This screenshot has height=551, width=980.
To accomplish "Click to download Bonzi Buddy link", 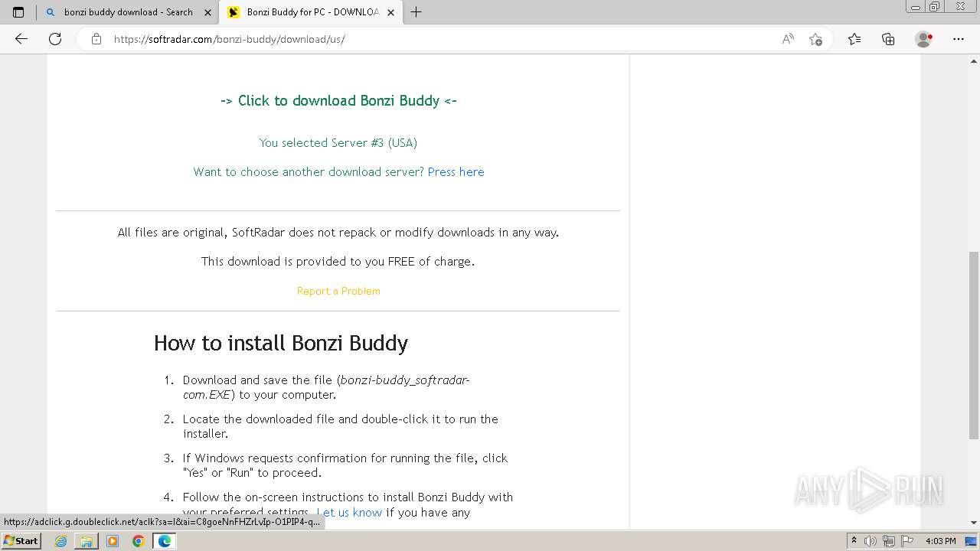I will (x=338, y=100).
